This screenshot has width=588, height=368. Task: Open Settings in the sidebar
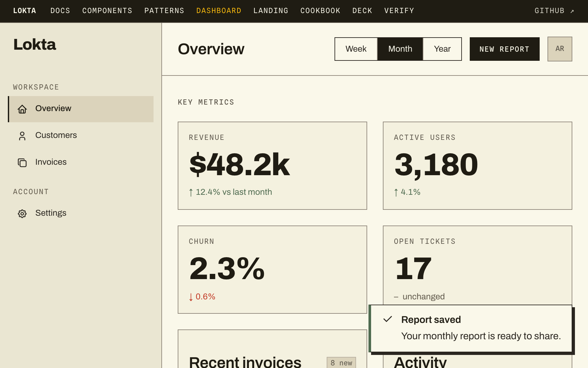81,213
